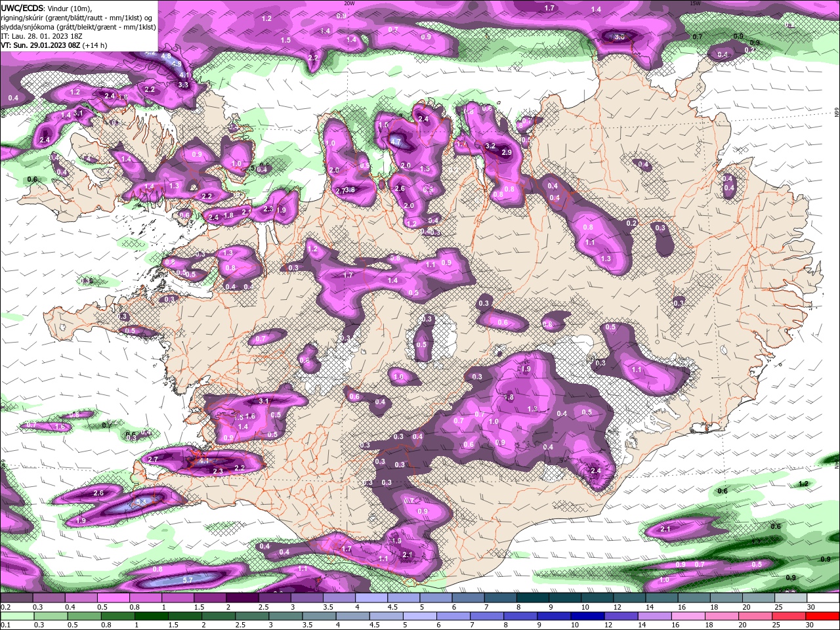Image resolution: width=840 pixels, height=630 pixels.
Task: Click the 25–30 red-pink swatch in lower scale
Action: (x=788, y=616)
